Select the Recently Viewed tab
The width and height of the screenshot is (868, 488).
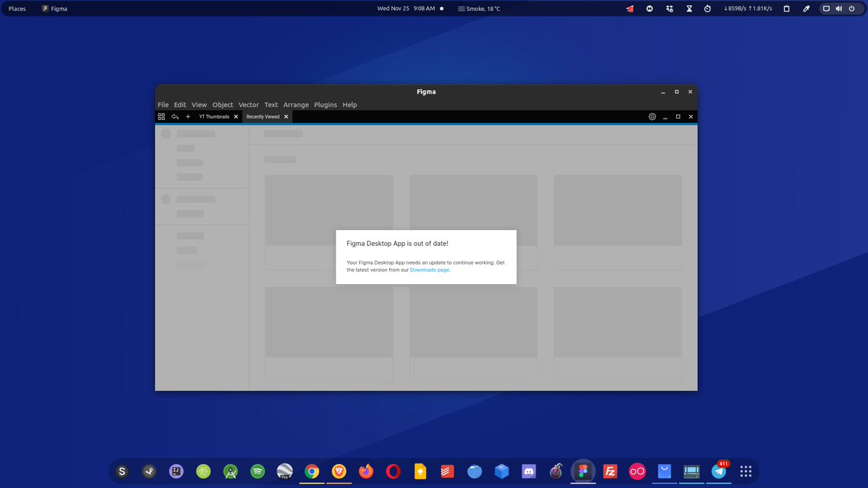pos(264,116)
